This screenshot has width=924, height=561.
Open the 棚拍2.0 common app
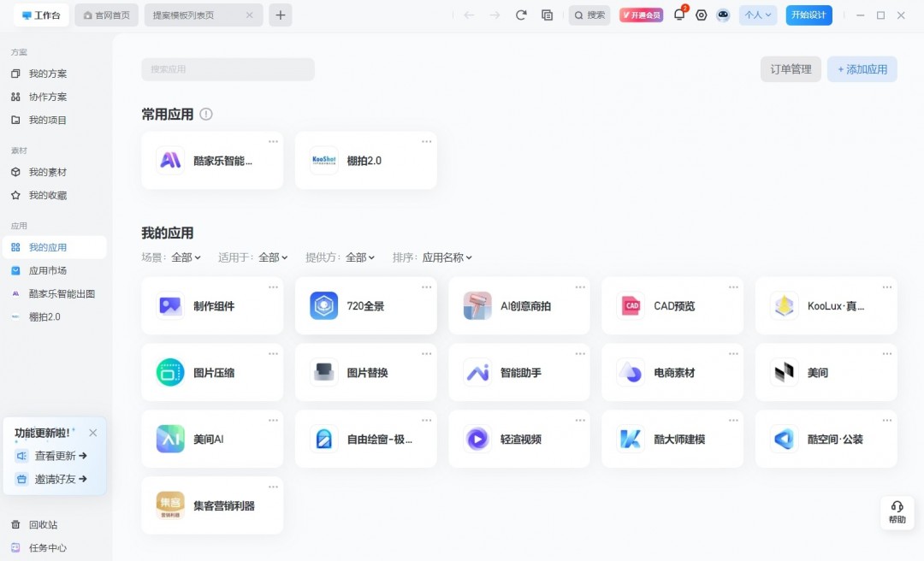pos(365,160)
